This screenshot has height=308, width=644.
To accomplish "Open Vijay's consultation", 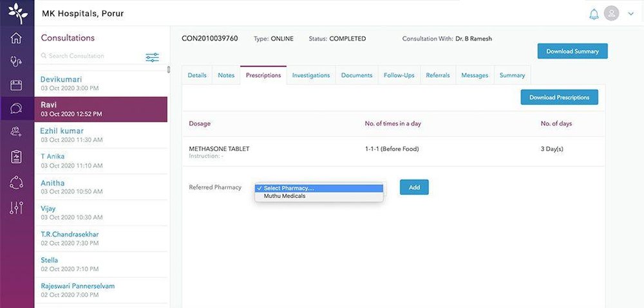I will (x=101, y=212).
